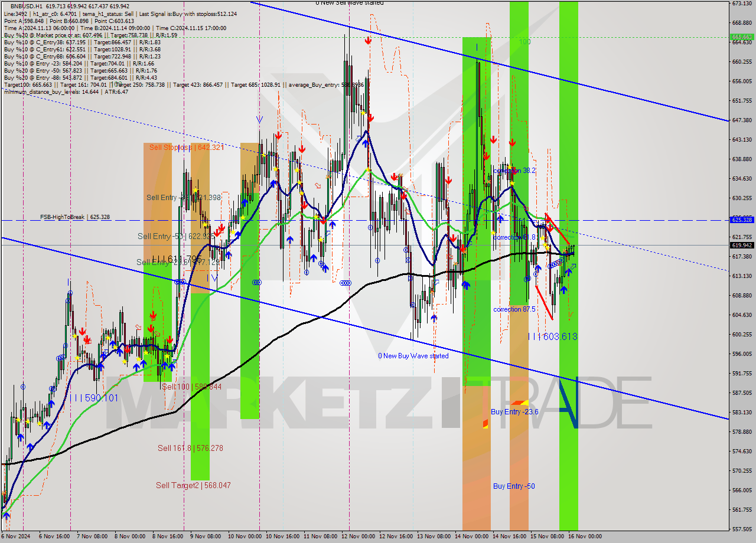Image resolution: width=756 pixels, height=543 pixels.
Task: Select the 'Time A:2024.11.13 06:00:00' header line
Action: point(115,28)
